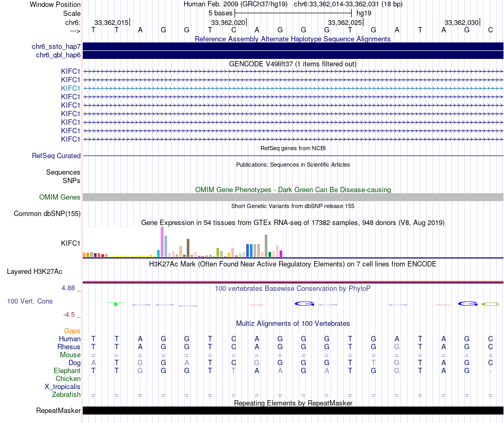Open Reference Assembly Alternate Haplotype Sequence Alignments title
Image resolution: width=504 pixels, height=423 pixels.
tap(292, 39)
